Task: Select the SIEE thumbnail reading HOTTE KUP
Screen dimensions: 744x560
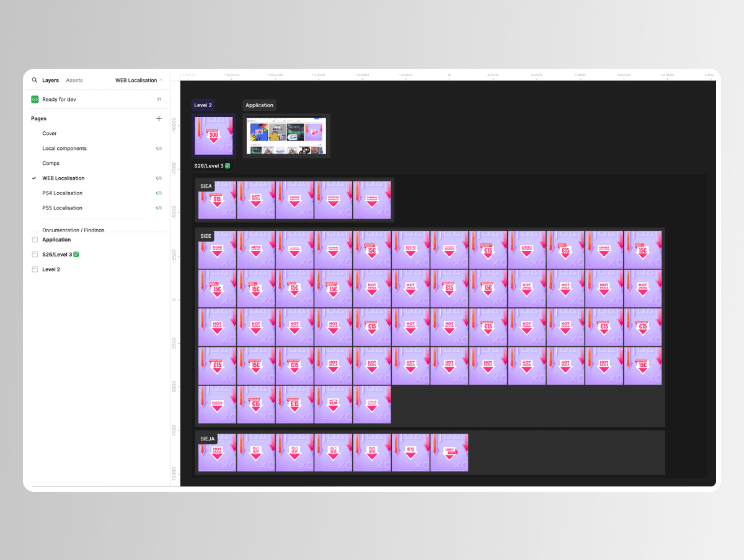Action: 333,405
